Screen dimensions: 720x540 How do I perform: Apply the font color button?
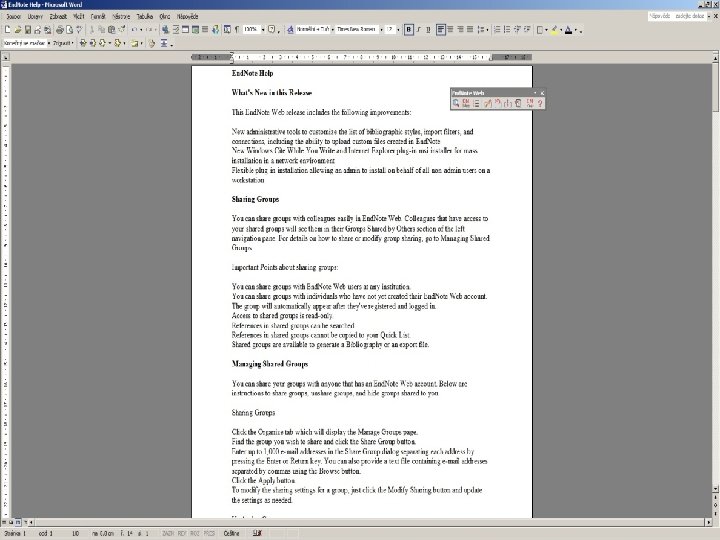pos(568,30)
